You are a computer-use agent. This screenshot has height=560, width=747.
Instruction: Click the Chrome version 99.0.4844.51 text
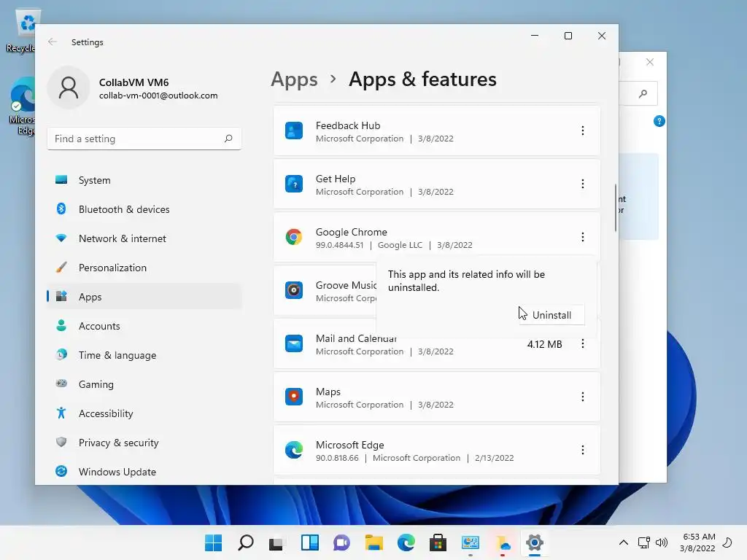[x=339, y=245]
